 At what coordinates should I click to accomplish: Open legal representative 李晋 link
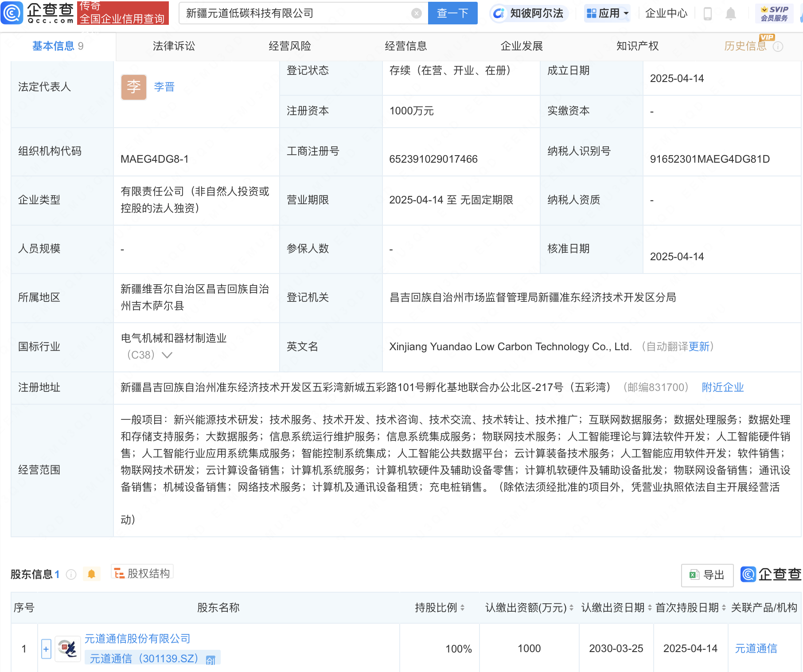pyautogui.click(x=164, y=87)
